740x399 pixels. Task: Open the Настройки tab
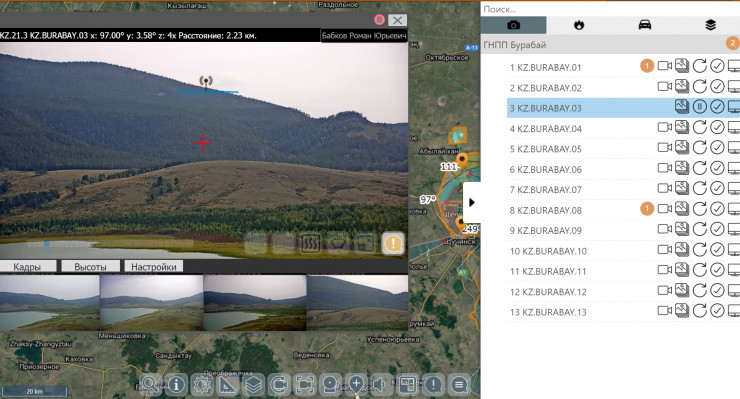(x=154, y=267)
